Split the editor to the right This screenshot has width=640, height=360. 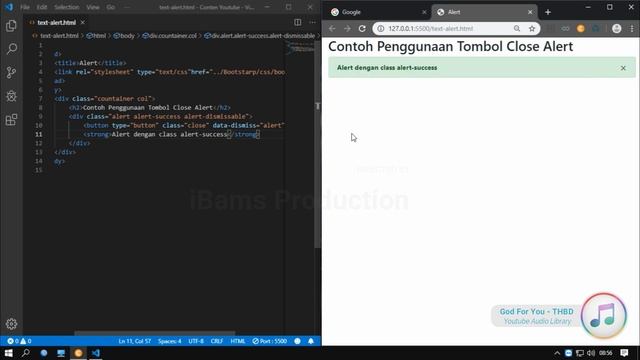click(298, 22)
